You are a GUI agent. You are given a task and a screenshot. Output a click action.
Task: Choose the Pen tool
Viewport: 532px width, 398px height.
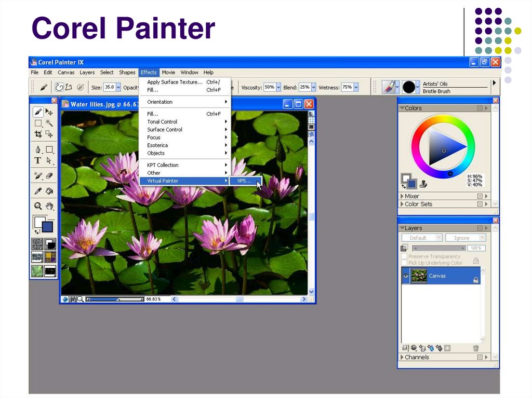(38, 149)
